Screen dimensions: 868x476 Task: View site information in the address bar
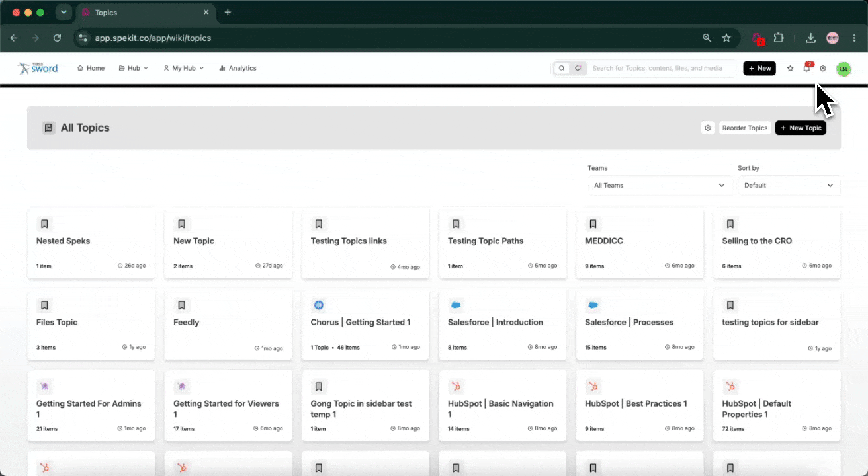tap(83, 38)
